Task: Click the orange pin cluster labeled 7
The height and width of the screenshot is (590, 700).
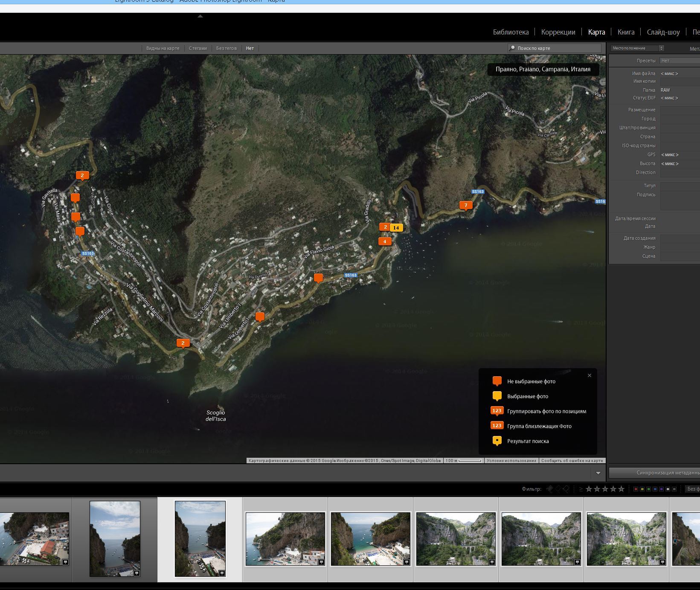Action: [466, 206]
